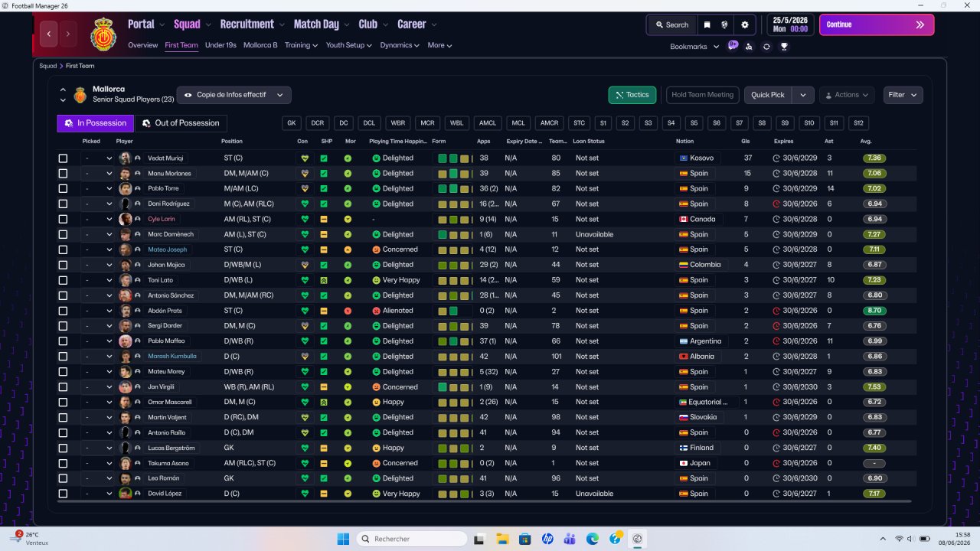Viewport: 980px width, 551px height.
Task: Click the condition heart icon for Pablo Torre
Action: [x=305, y=189]
